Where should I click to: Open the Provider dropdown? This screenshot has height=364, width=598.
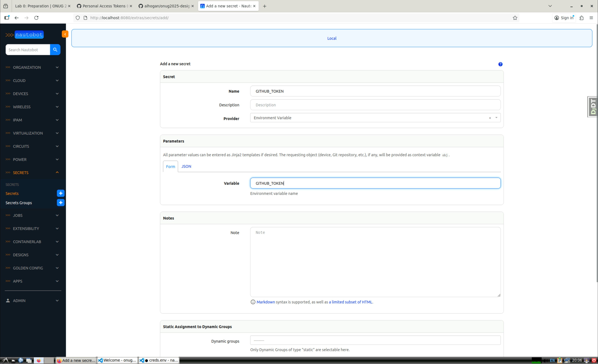pyautogui.click(x=496, y=118)
